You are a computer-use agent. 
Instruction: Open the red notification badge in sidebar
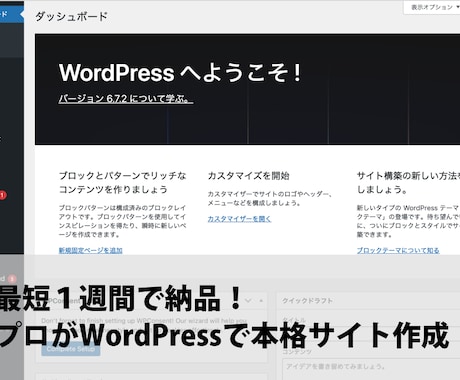(x=3, y=195)
